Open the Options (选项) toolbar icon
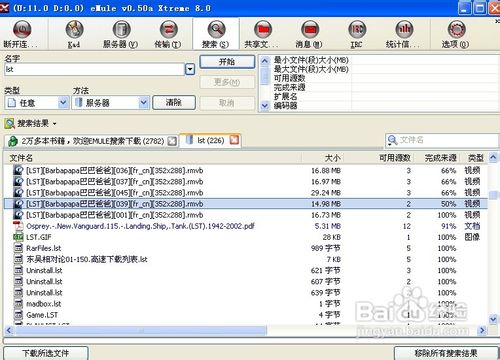The height and width of the screenshot is (360, 500). (456, 29)
